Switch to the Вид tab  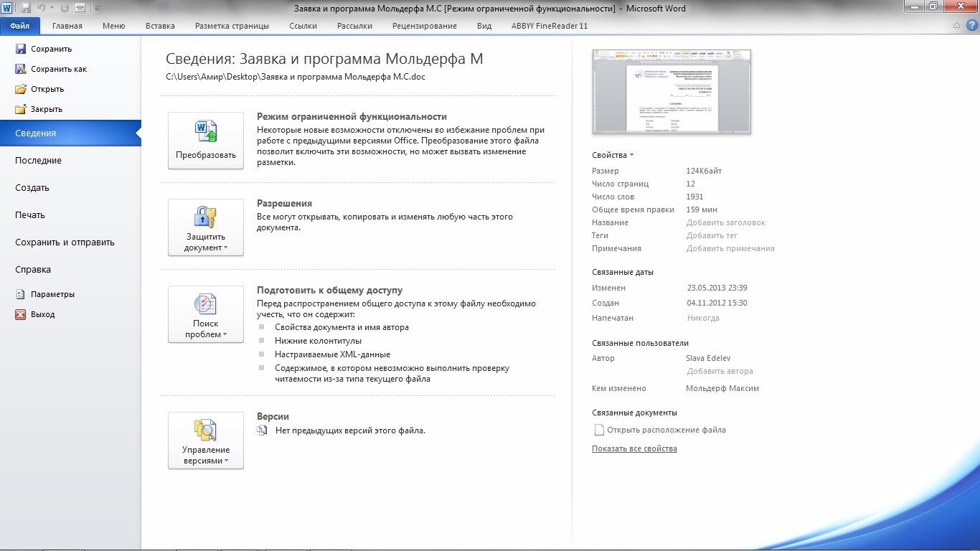484,26
